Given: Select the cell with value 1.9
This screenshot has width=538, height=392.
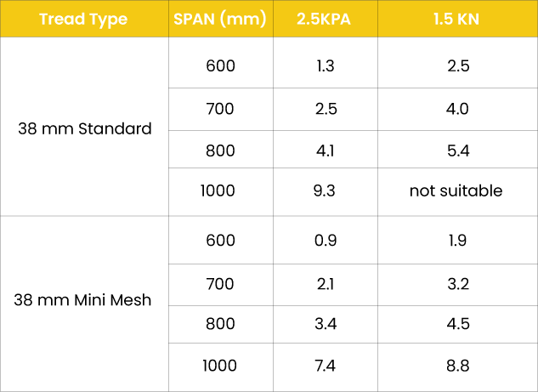Looking at the screenshot, I should pos(456,240).
